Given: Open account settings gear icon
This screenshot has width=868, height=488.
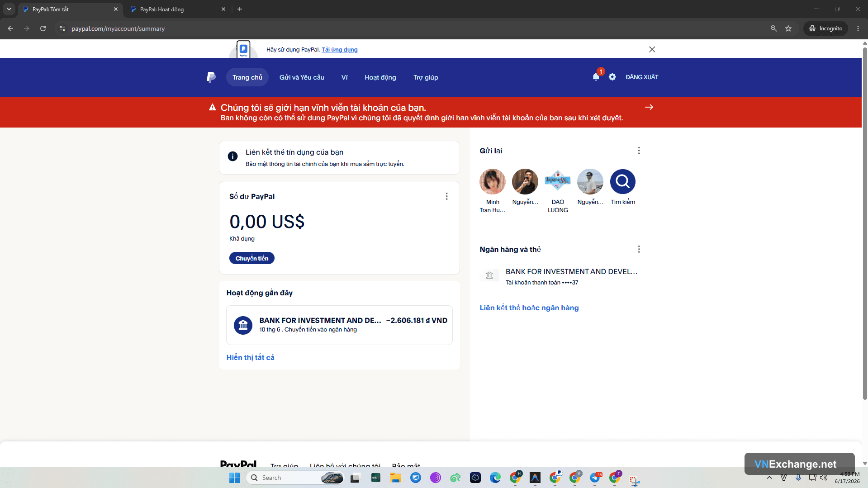Looking at the screenshot, I should point(612,77).
